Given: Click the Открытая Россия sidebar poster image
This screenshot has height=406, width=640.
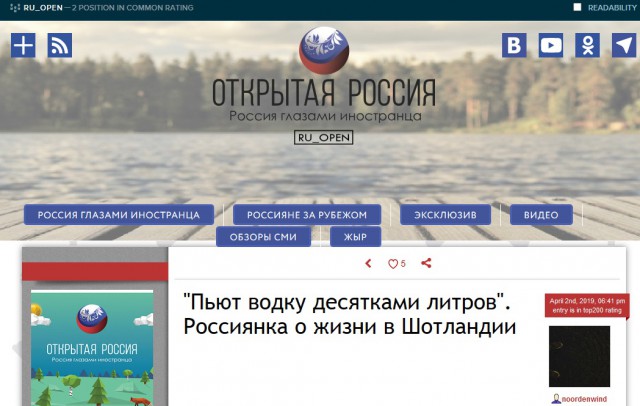Looking at the screenshot, I should coord(92,348).
